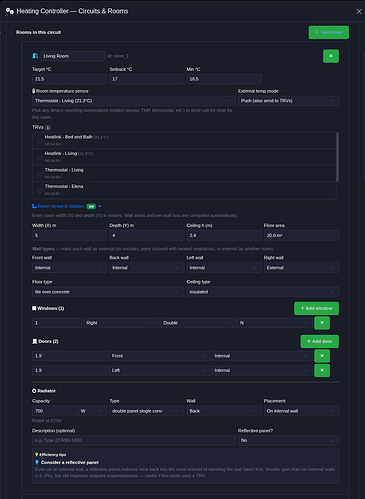
Task: Open the Front wall type dropdown
Action: pyautogui.click(x=69, y=268)
